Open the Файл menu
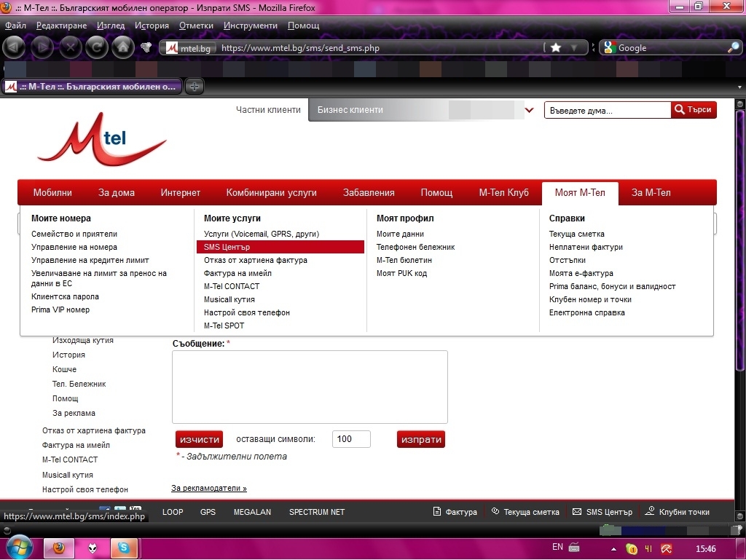 click(16, 25)
